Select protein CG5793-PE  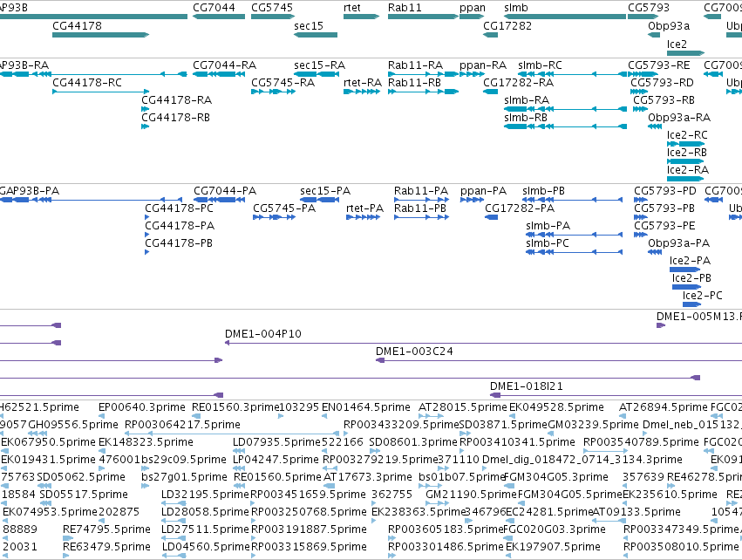point(665,226)
